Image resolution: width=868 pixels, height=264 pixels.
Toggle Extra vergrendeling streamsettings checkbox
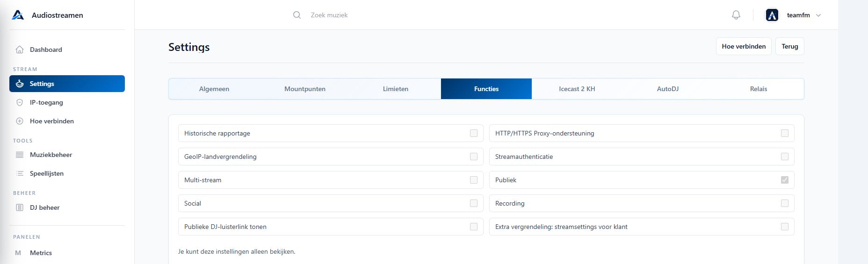coord(785,227)
